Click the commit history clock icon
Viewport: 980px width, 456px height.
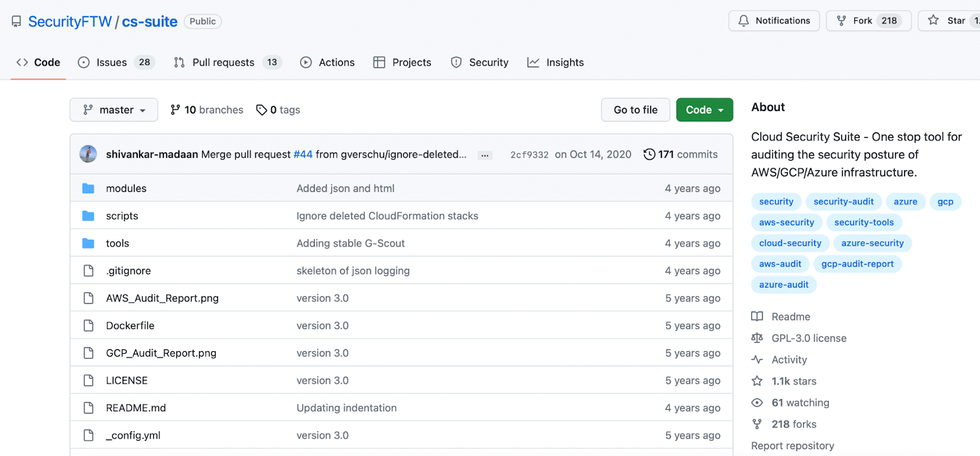click(x=649, y=154)
